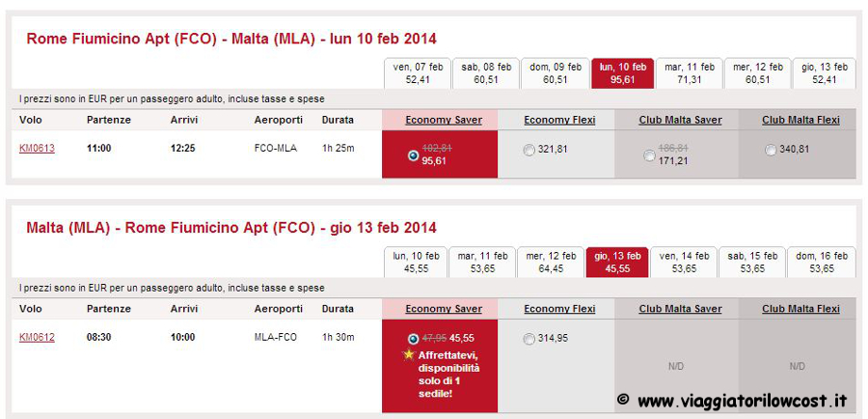Click return Economy Flexi column header
The height and width of the screenshot is (419, 868).
pyautogui.click(x=559, y=309)
